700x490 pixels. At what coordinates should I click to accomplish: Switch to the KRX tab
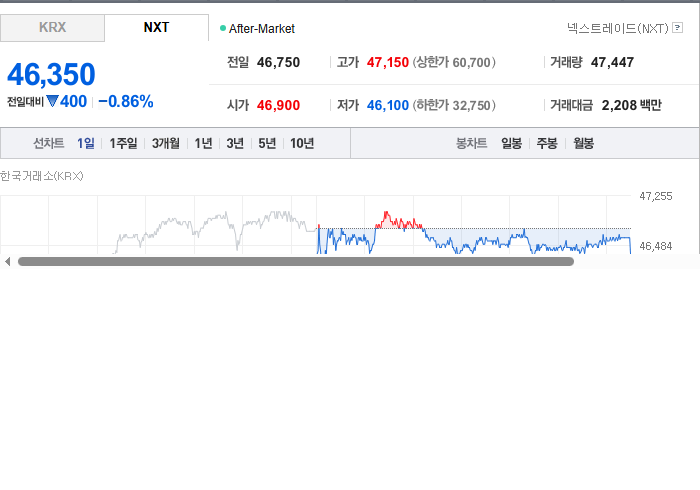[x=52, y=28]
